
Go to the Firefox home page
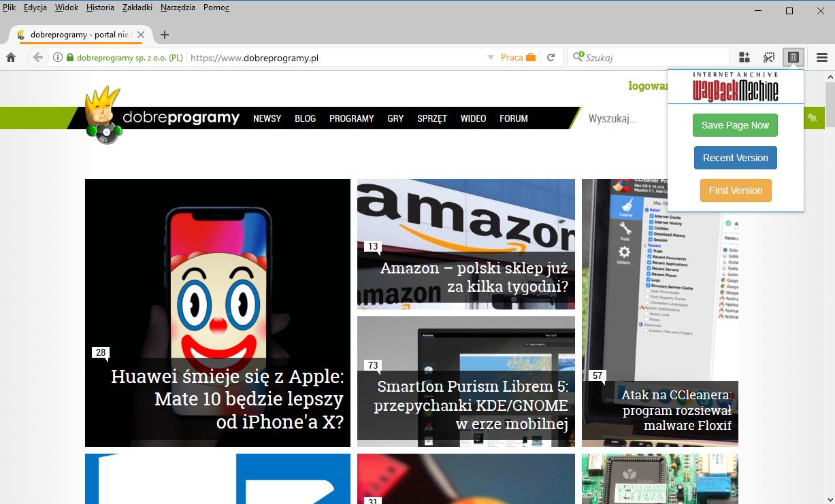click(11, 58)
